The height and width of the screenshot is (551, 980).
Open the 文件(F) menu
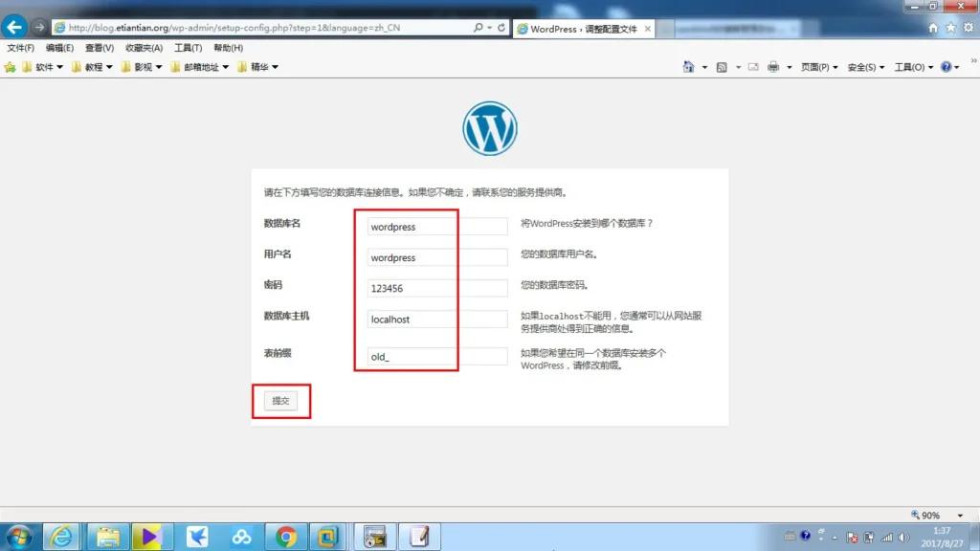point(21,48)
